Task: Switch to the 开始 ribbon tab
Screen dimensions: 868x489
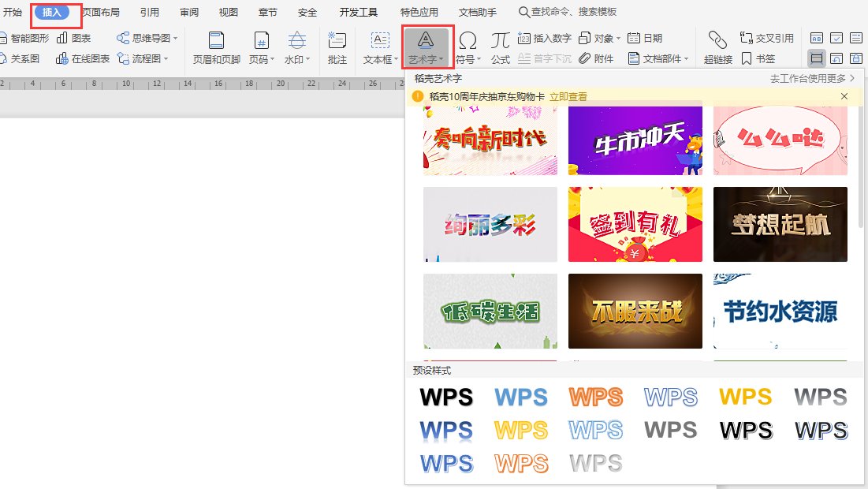Action: 12,12
